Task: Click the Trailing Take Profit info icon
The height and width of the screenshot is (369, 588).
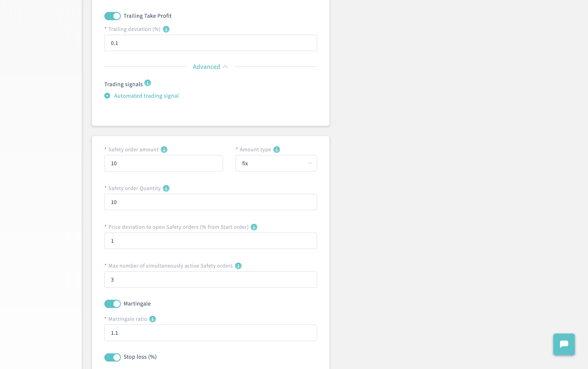Action: pyautogui.click(x=166, y=28)
